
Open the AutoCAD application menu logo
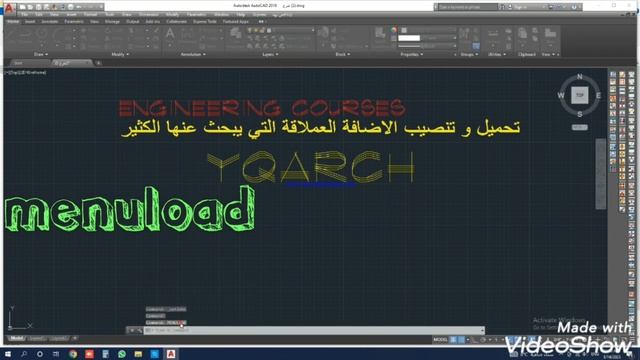click(x=9, y=8)
